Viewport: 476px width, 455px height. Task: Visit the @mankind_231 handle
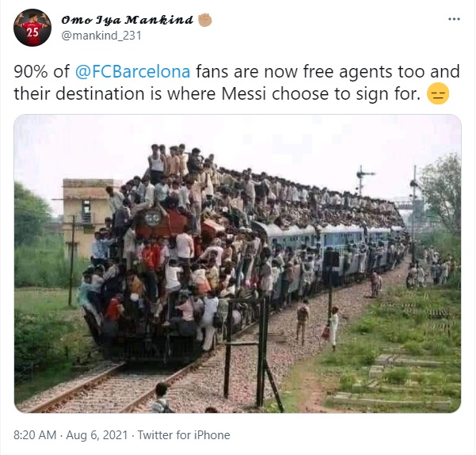coord(101,36)
